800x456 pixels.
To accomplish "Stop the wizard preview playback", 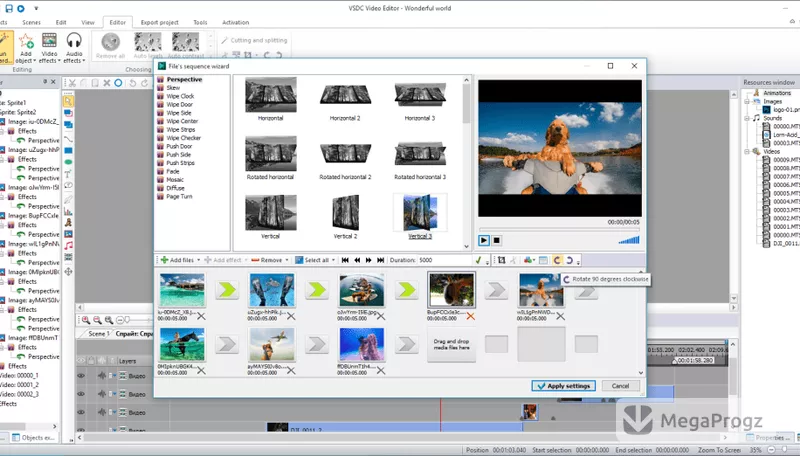I will tap(496, 240).
